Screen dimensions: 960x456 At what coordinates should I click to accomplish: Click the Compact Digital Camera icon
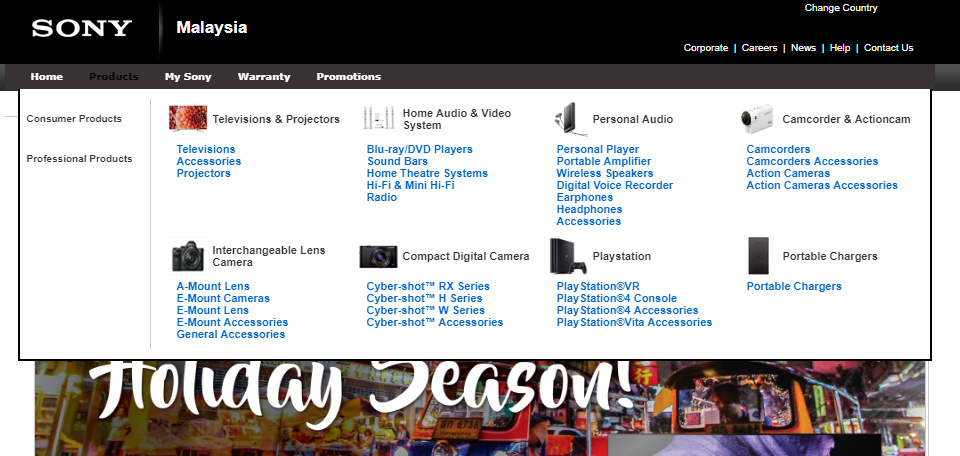click(378, 256)
